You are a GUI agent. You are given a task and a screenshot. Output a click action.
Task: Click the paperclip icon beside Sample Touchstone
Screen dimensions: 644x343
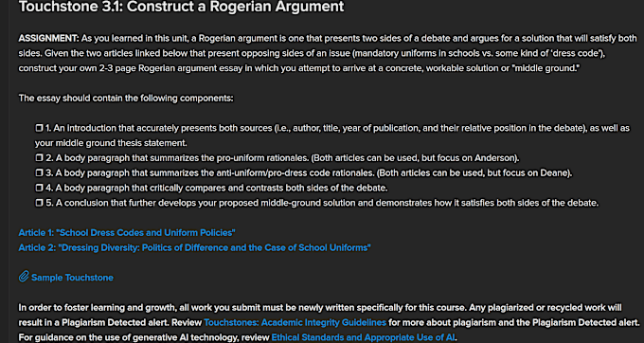point(24,277)
